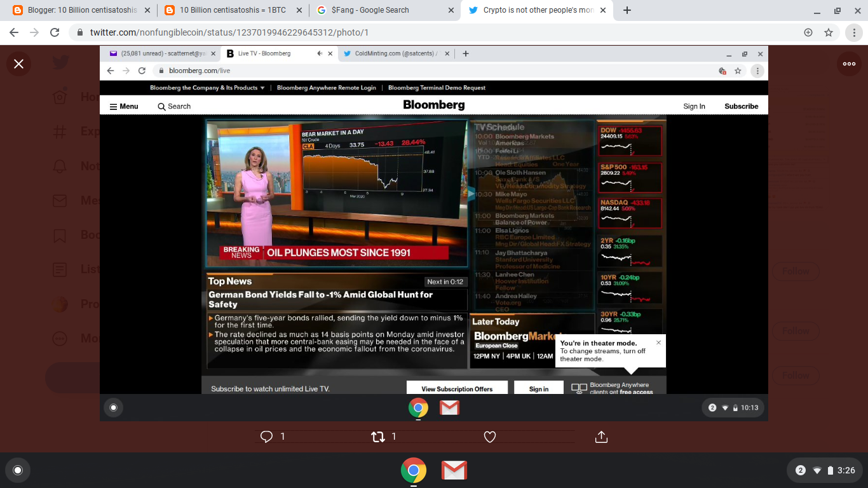868x488 pixels.
Task: Expand Bloomberg the Company & Its Products dropdown
Action: click(207, 88)
